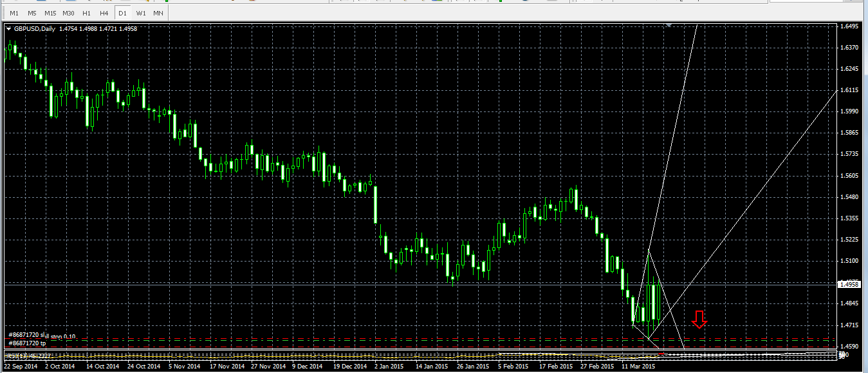Click the 1.6495 price scale label

click(849, 26)
